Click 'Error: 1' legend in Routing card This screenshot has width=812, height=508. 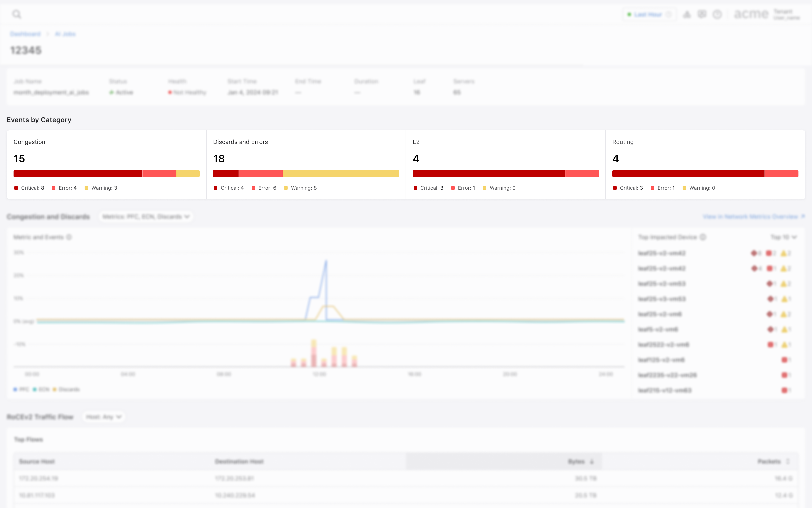(x=663, y=188)
